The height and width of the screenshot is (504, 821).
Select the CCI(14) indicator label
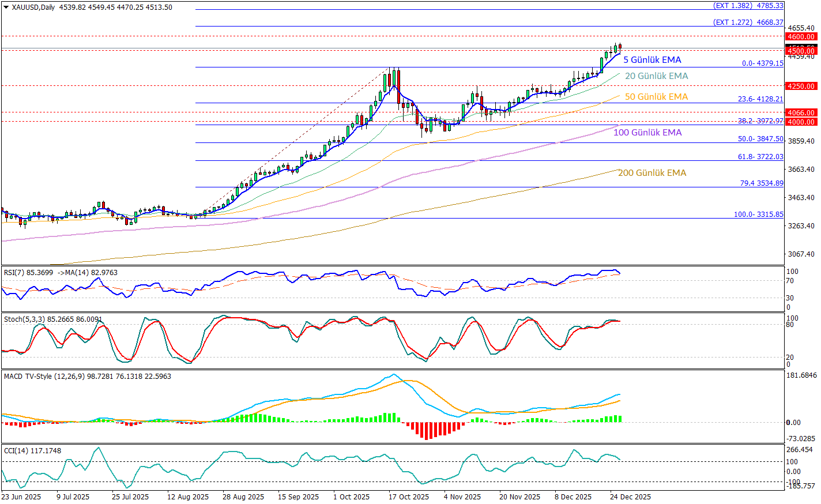coord(32,451)
